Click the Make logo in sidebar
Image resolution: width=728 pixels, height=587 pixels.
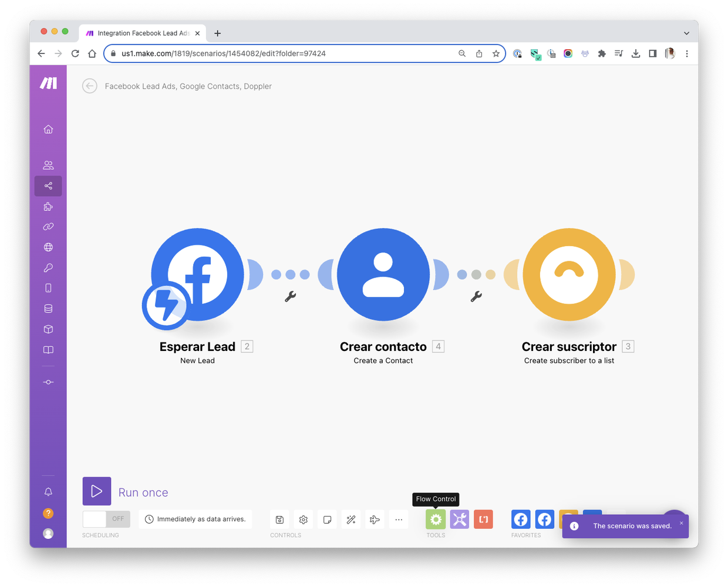tap(48, 83)
